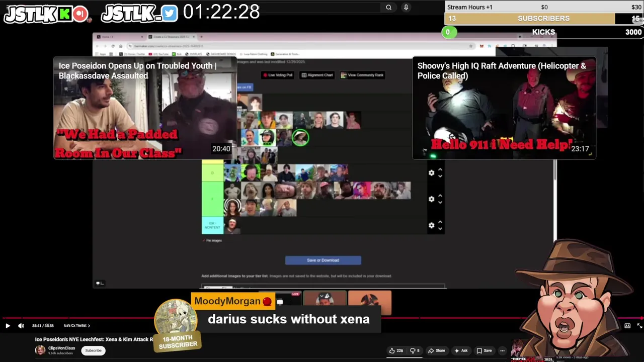This screenshot has width=644, height=362.
Task: Toggle the Pin images checkbox
Action: (204, 240)
